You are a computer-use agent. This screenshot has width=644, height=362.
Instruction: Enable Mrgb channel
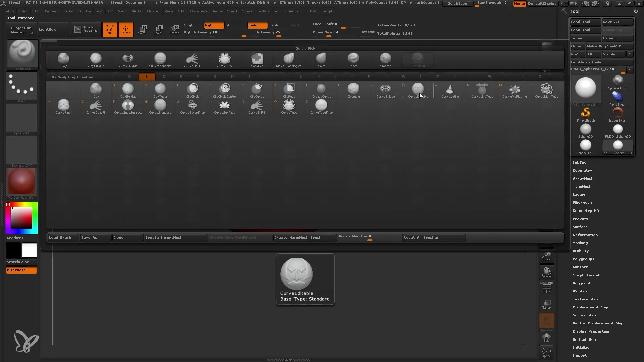189,25
